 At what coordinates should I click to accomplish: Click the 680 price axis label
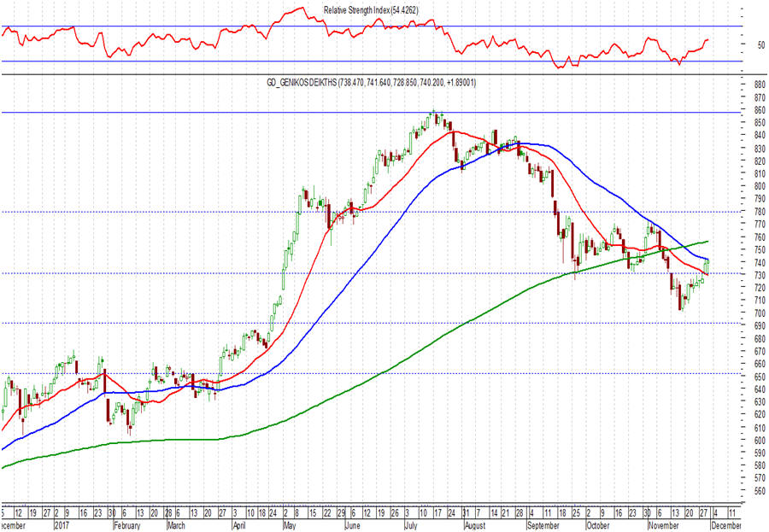pyautogui.click(x=760, y=339)
